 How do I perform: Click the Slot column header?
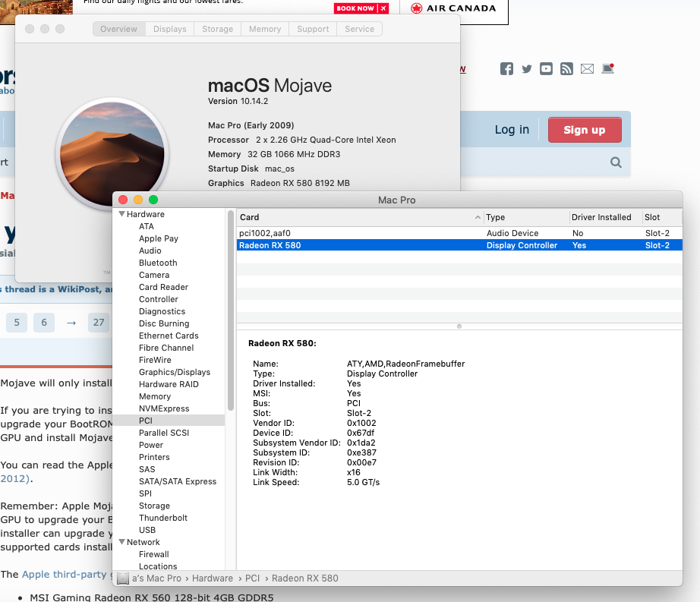(x=662, y=217)
